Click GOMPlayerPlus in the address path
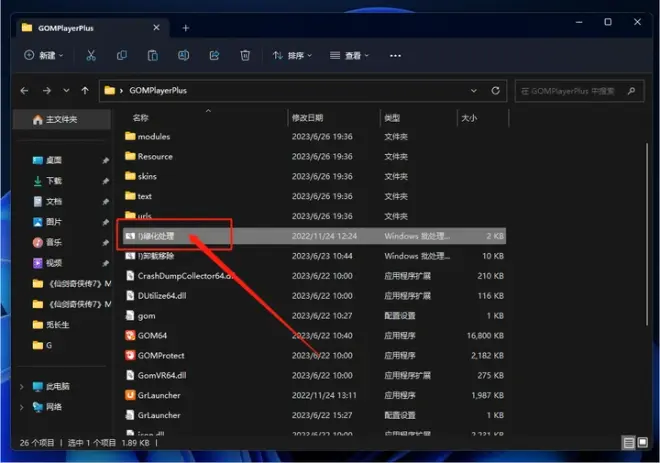 158,90
